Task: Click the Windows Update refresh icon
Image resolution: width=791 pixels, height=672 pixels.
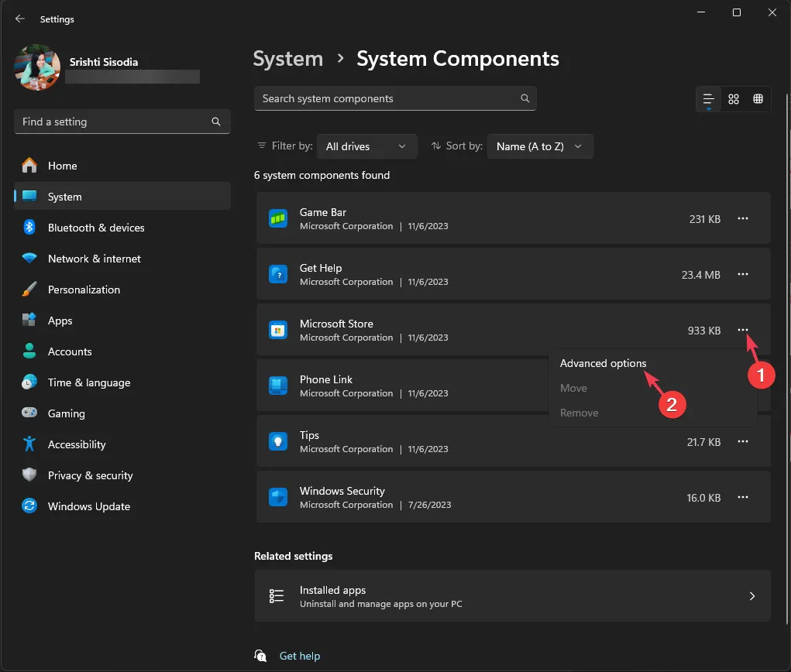Action: click(29, 506)
